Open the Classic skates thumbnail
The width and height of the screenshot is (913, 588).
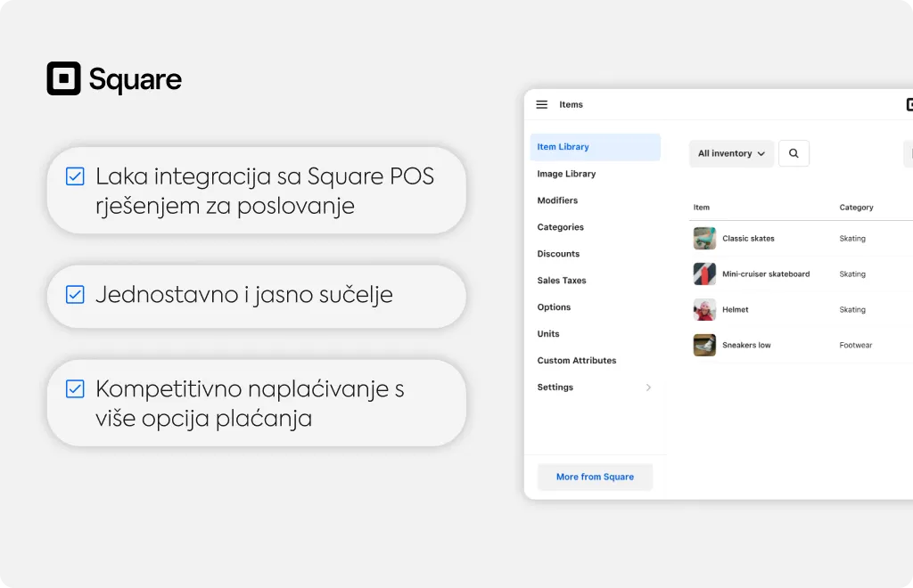tap(704, 239)
